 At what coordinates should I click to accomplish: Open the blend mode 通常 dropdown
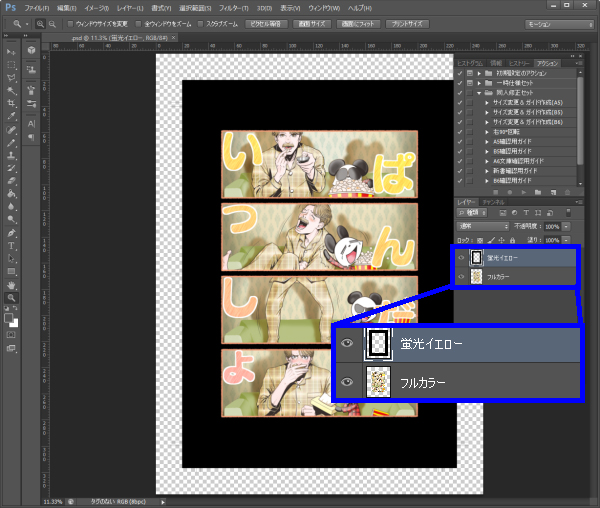(x=483, y=226)
